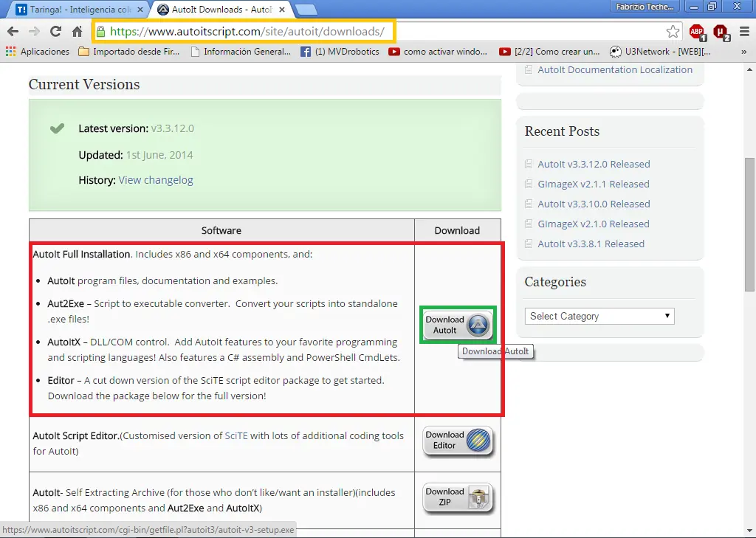Bookmark this page with the star icon
This screenshot has width=756, height=538.
pyautogui.click(x=673, y=32)
